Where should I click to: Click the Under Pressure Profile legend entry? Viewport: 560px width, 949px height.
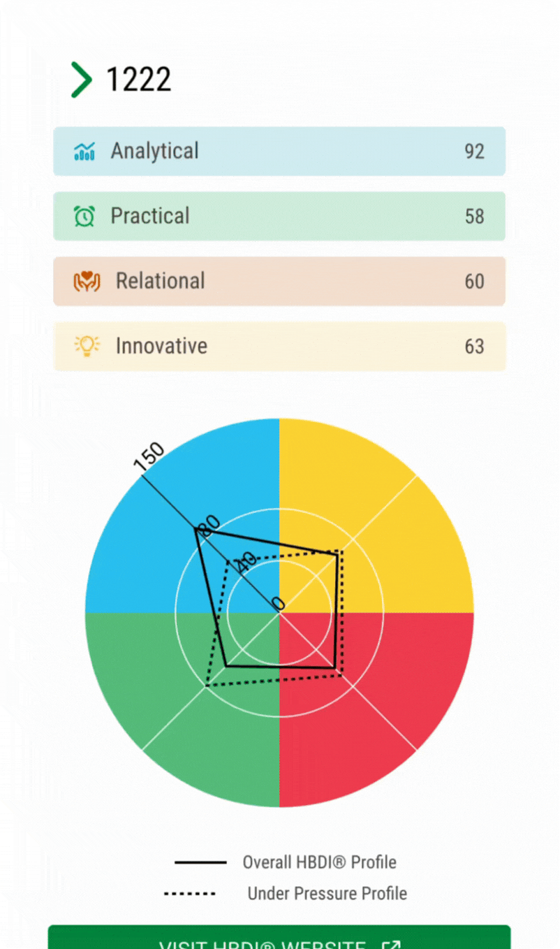(x=327, y=893)
